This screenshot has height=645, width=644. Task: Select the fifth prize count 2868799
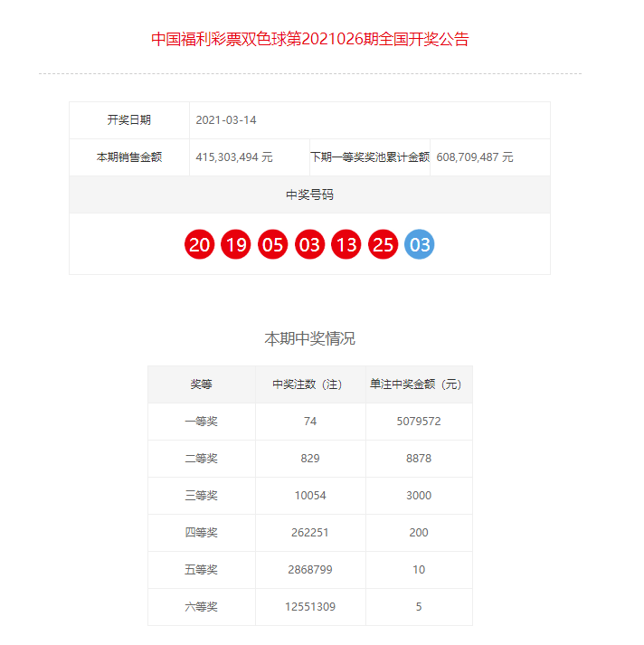310,570
